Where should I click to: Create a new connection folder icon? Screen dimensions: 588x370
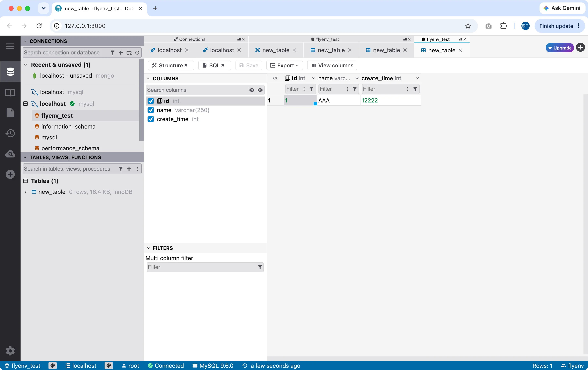point(129,53)
